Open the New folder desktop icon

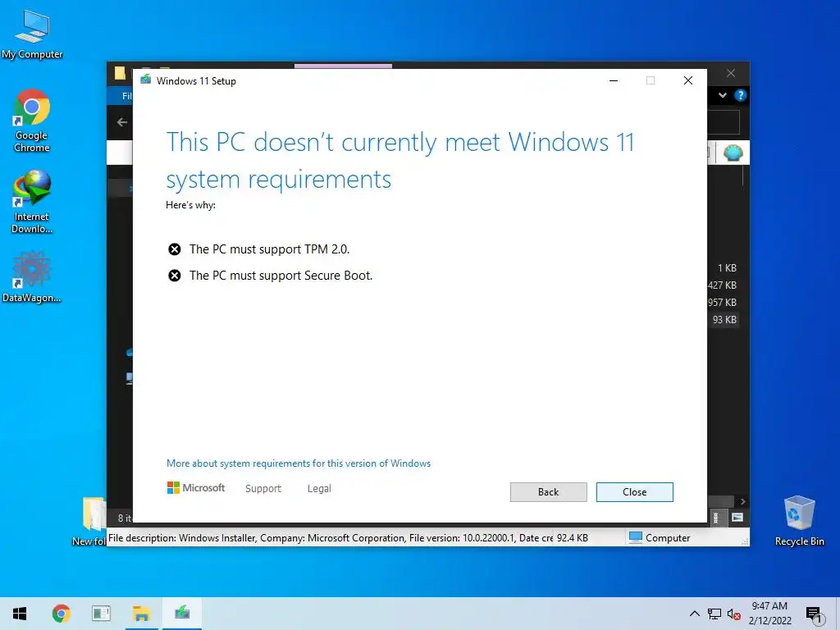[x=89, y=522]
